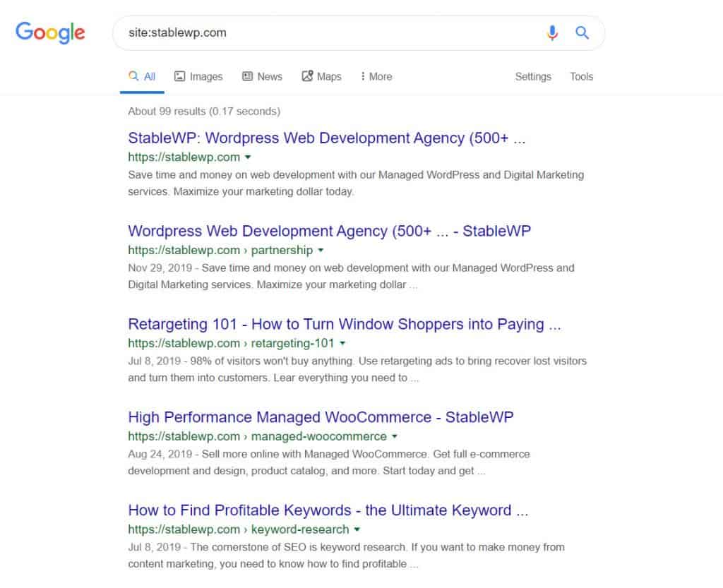723x588 pixels.
Task: Click 'https://stablewp.com › keyword-research' URL text
Action: 239,529
